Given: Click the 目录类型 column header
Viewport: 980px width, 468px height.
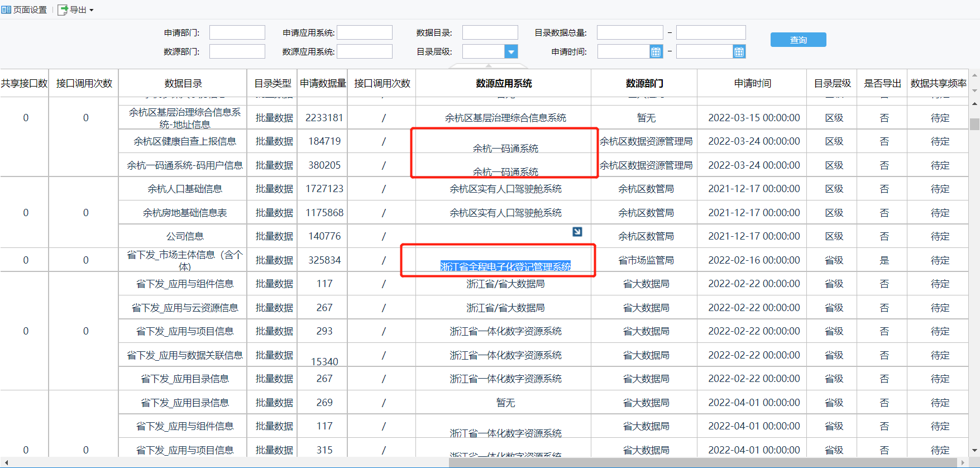Looking at the screenshot, I should click(273, 83).
